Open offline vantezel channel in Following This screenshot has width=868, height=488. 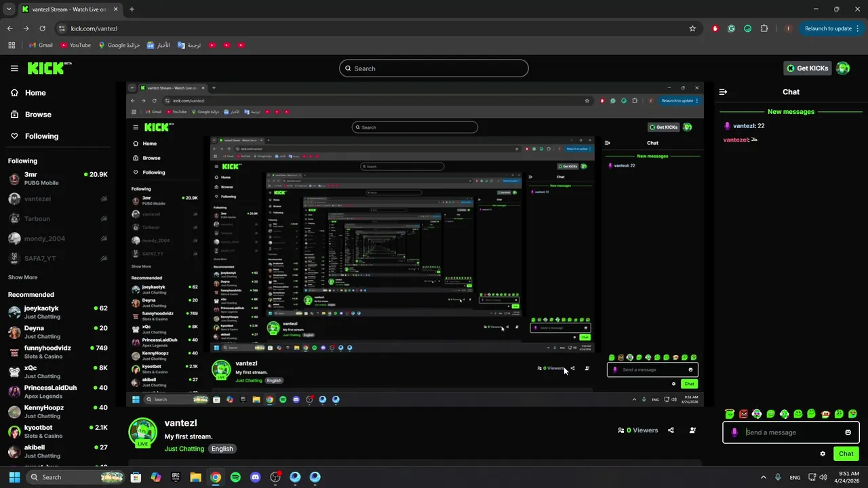click(x=58, y=199)
